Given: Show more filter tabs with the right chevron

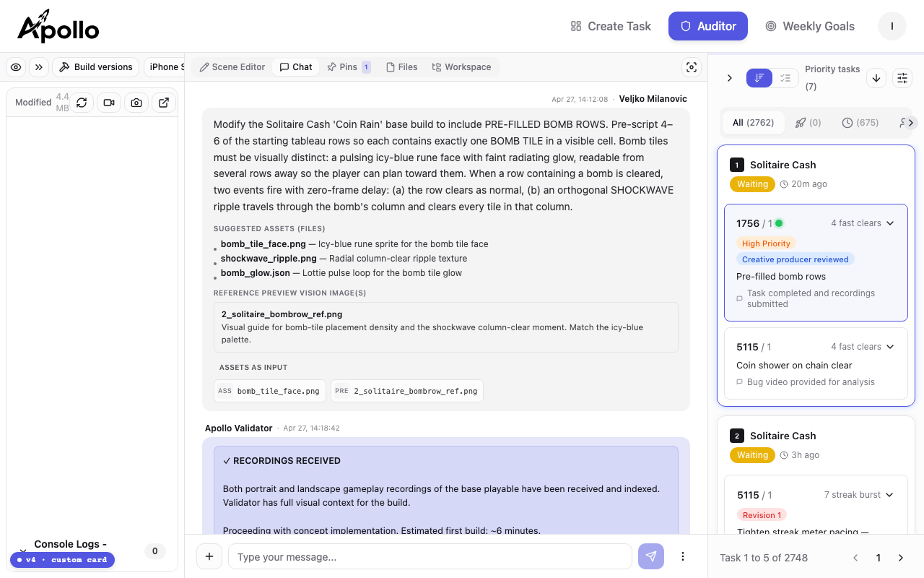Looking at the screenshot, I should (911, 123).
